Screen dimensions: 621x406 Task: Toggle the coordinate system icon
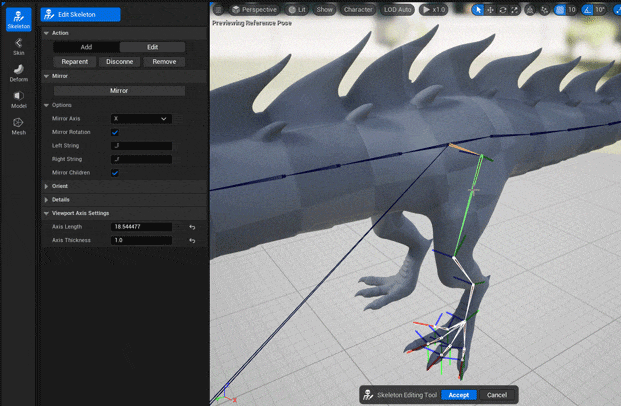[x=530, y=10]
